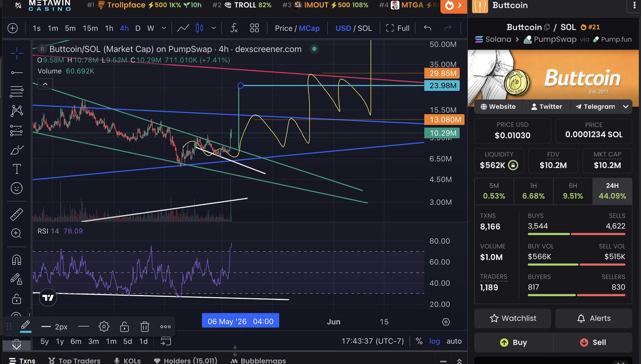
Task: Lock the selected drawing
Action: (x=124, y=327)
